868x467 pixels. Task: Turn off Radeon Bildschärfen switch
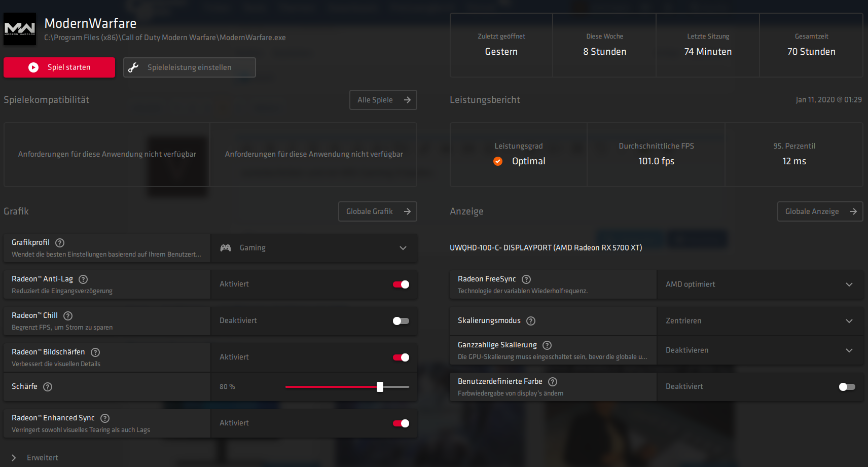coord(401,357)
